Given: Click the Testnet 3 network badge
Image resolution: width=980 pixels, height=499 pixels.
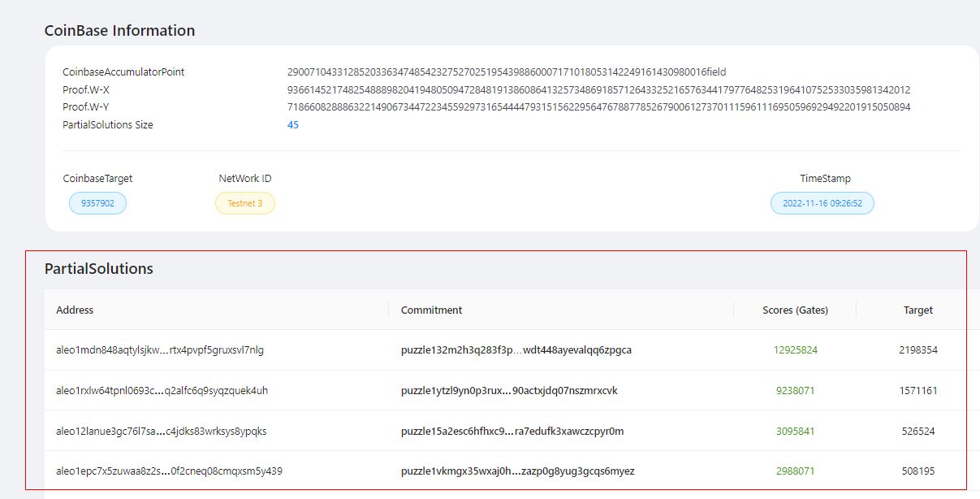Looking at the screenshot, I should 245,203.
